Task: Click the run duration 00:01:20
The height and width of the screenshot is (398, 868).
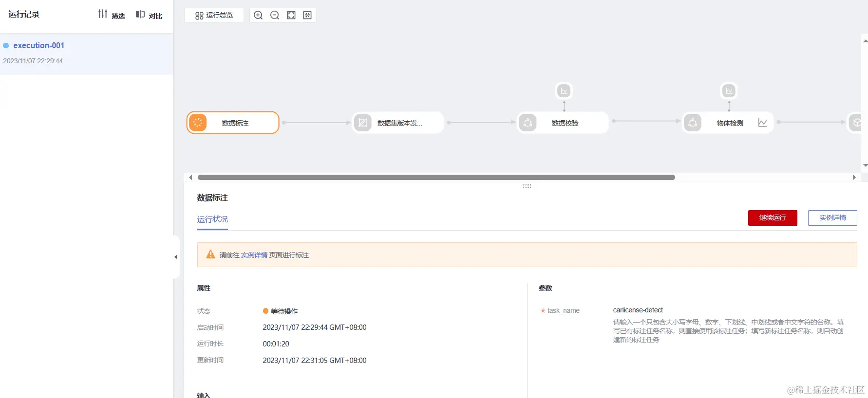Action: click(x=276, y=344)
